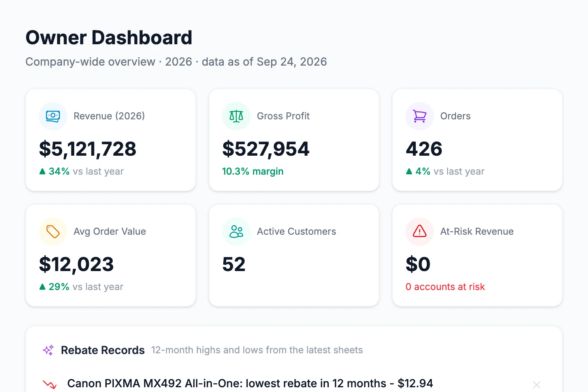
Task: Click the At-Risk Revenue warning triangle icon
Action: click(x=420, y=231)
